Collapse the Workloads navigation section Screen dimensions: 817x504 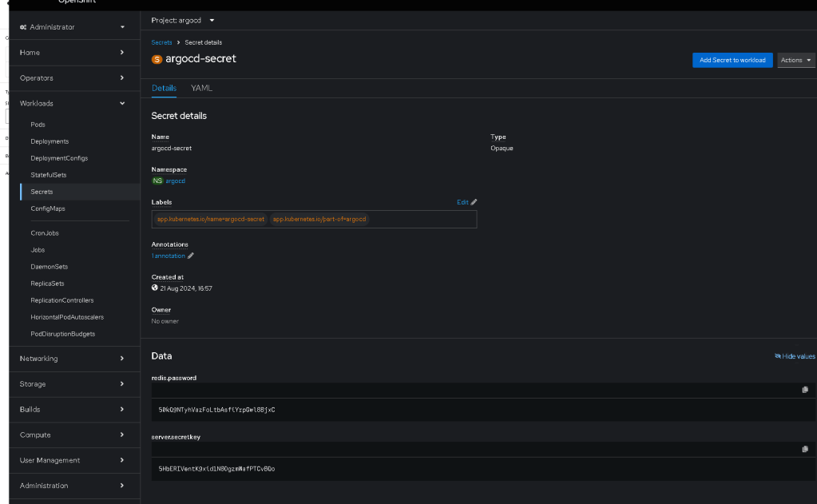point(73,103)
